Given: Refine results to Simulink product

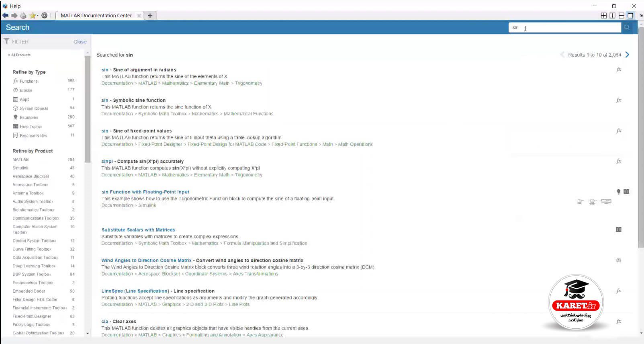Looking at the screenshot, I should pyautogui.click(x=20, y=168).
